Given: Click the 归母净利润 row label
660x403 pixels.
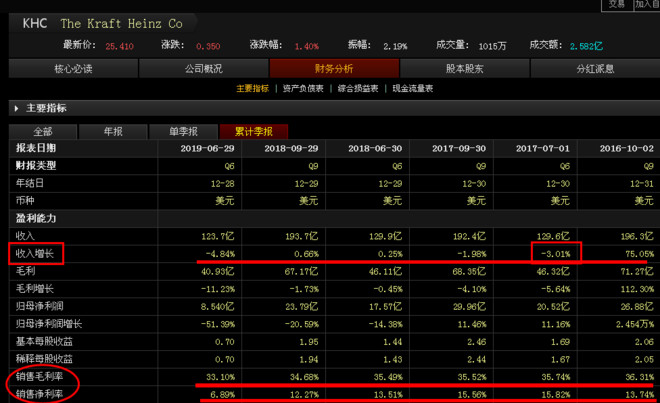Looking at the screenshot, I should (40, 306).
